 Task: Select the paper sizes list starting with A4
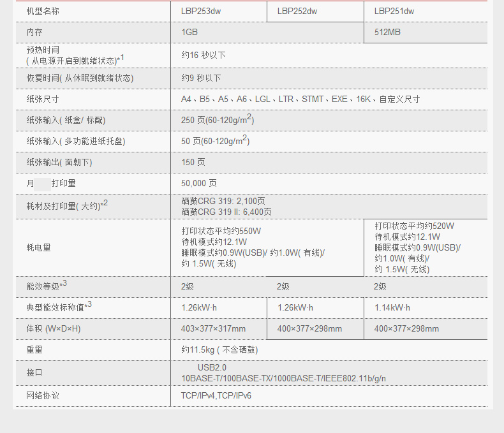[x=300, y=99]
